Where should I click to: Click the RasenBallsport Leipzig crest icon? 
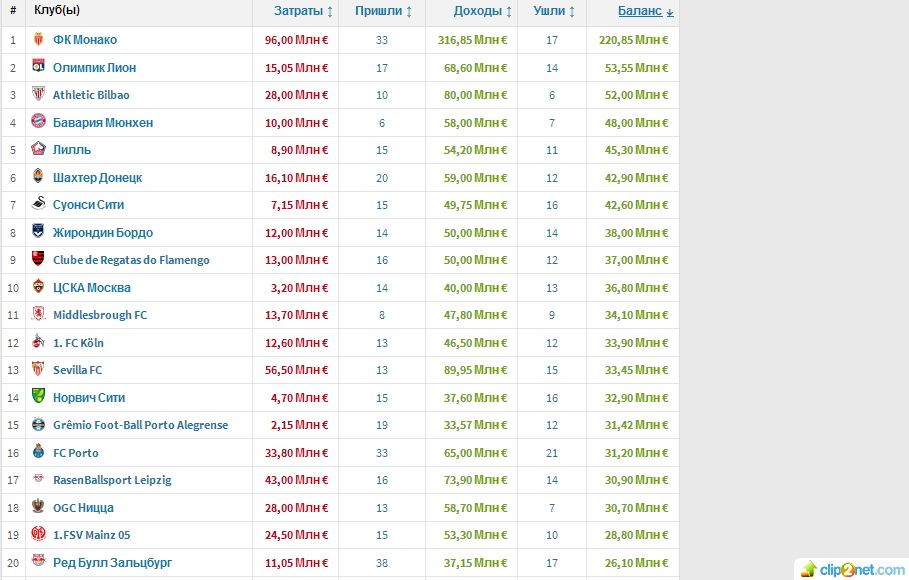point(38,478)
